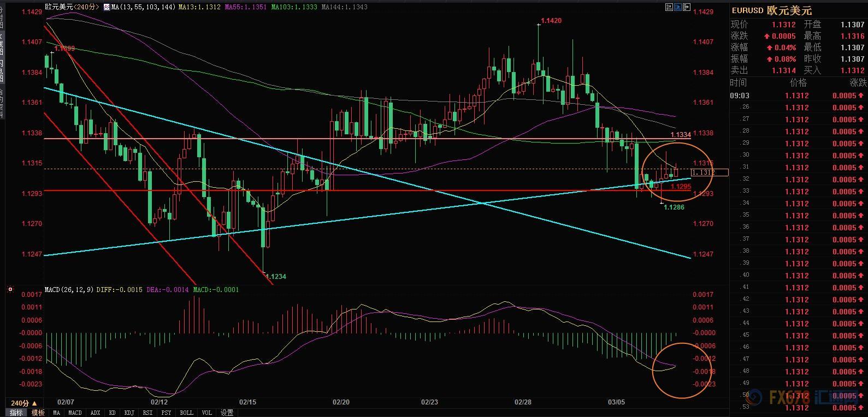Select the MA indicator tab
The image size is (868, 417).
56,413
